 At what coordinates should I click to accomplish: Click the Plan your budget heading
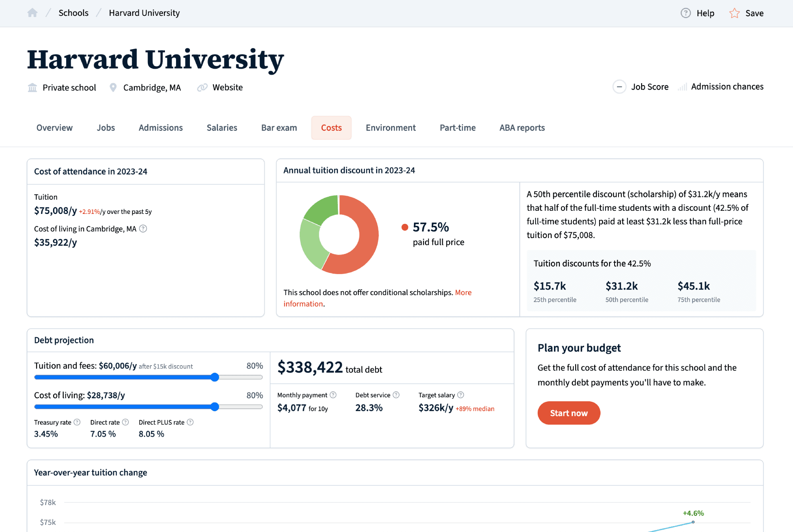[579, 348]
